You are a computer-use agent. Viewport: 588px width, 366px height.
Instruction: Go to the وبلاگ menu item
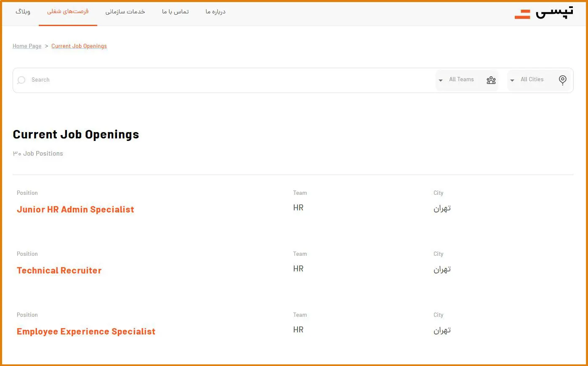tap(23, 12)
